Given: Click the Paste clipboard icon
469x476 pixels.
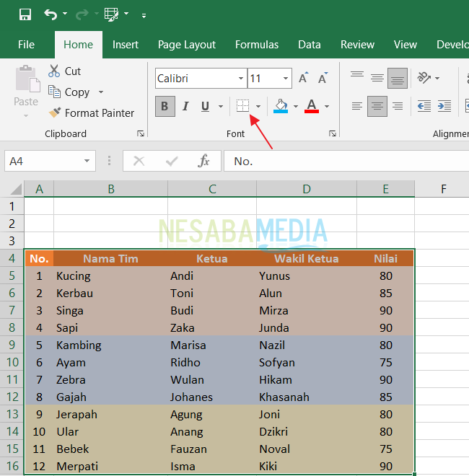Looking at the screenshot, I should pyautogui.click(x=27, y=79).
